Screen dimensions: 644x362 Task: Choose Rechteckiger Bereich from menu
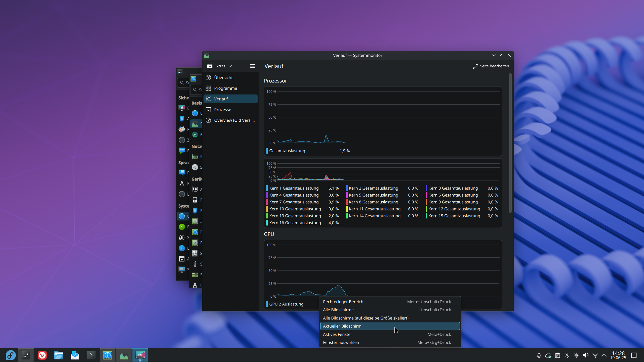343,302
